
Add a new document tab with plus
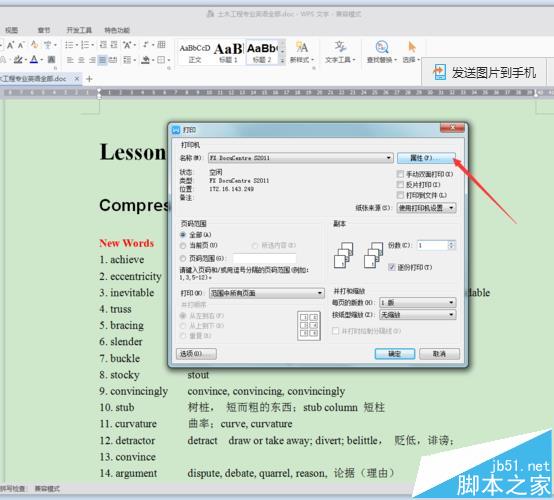(x=89, y=78)
